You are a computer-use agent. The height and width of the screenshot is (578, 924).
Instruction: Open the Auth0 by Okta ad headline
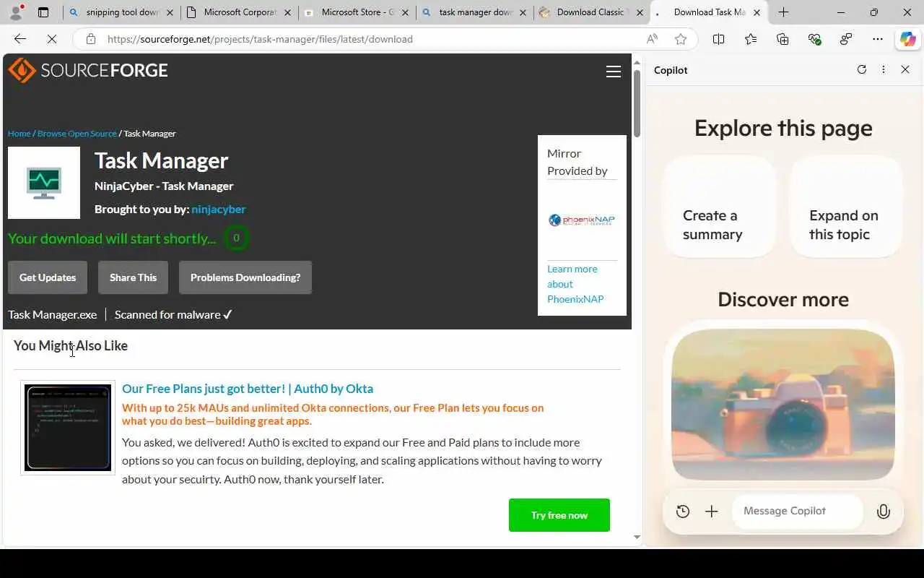[248, 389]
